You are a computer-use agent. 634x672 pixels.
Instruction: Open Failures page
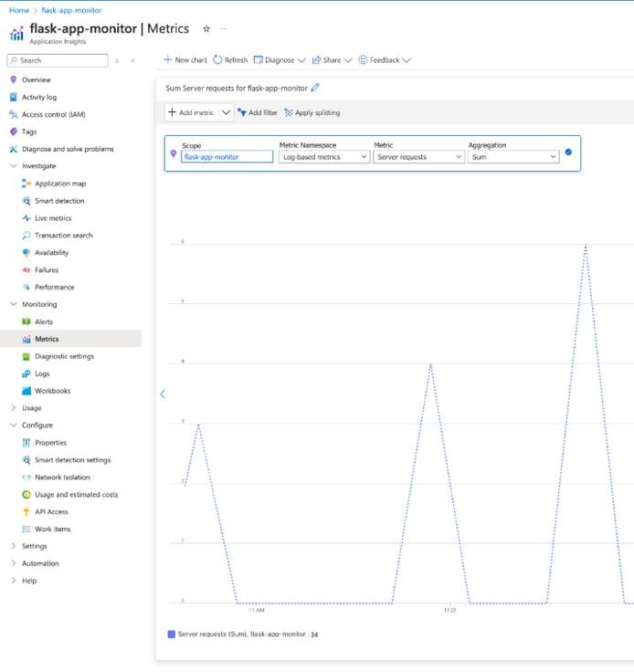click(47, 270)
